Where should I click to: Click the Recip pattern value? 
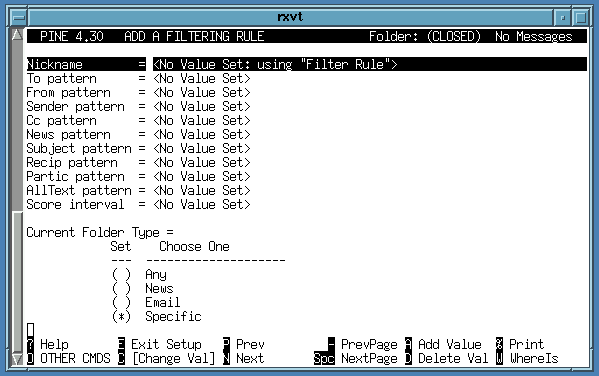click(x=202, y=162)
